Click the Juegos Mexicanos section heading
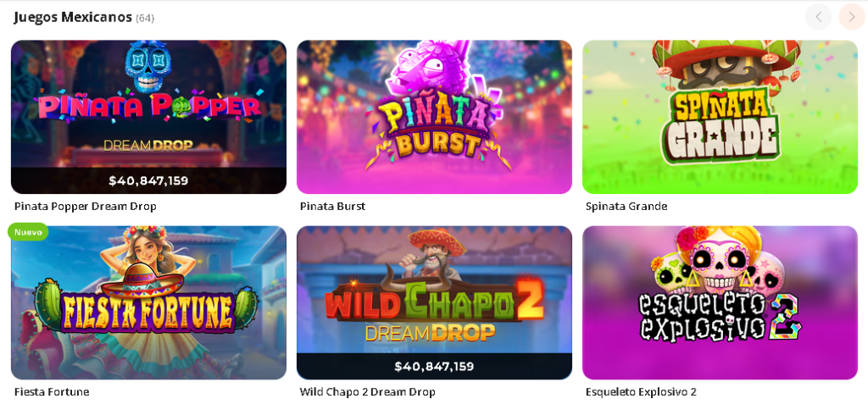 pos(73,17)
